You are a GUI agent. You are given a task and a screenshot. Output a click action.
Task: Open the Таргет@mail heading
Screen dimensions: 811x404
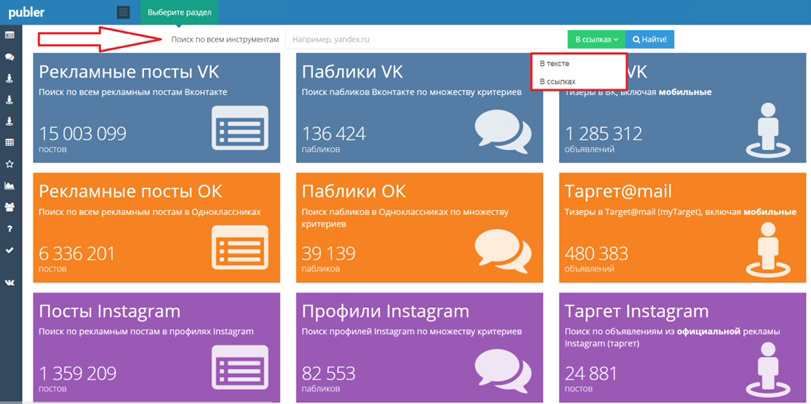[x=618, y=192]
